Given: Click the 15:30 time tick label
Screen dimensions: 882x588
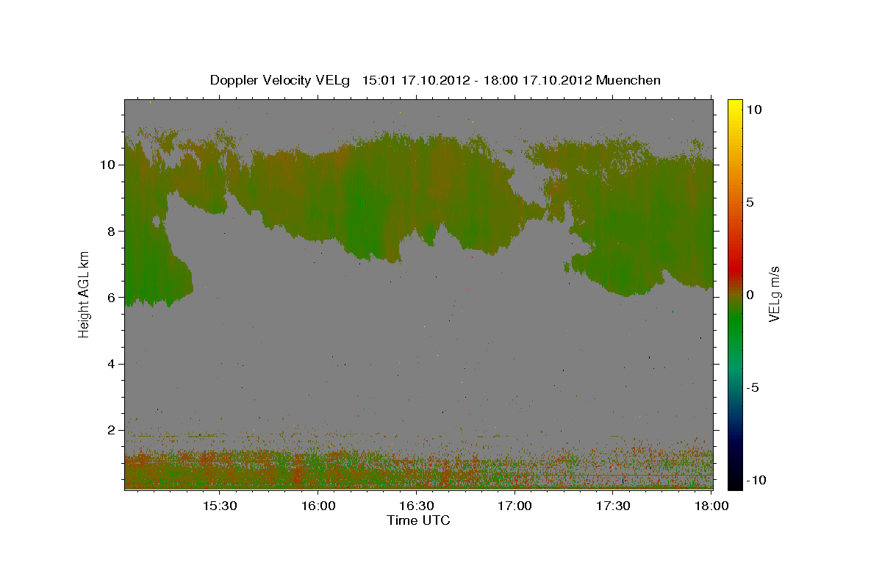Looking at the screenshot, I should (x=219, y=506).
